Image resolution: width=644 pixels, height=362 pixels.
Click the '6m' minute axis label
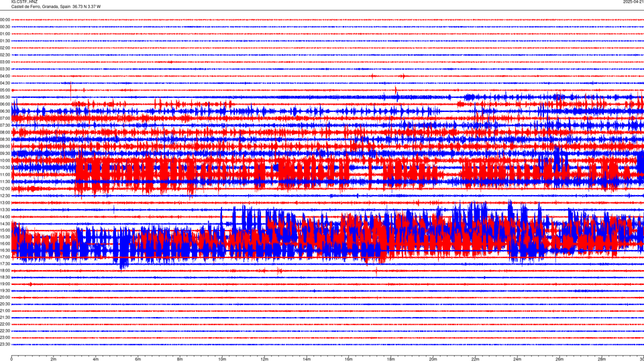pos(138,359)
